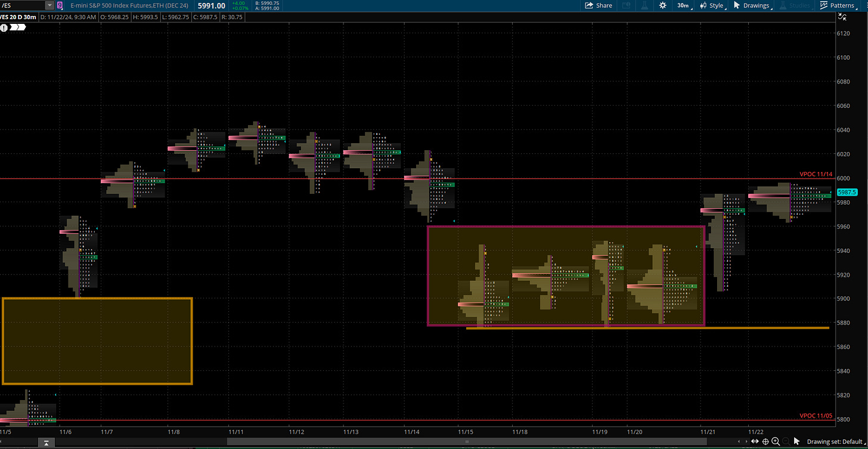Click the 'H: 5993.5' high value

coord(145,17)
